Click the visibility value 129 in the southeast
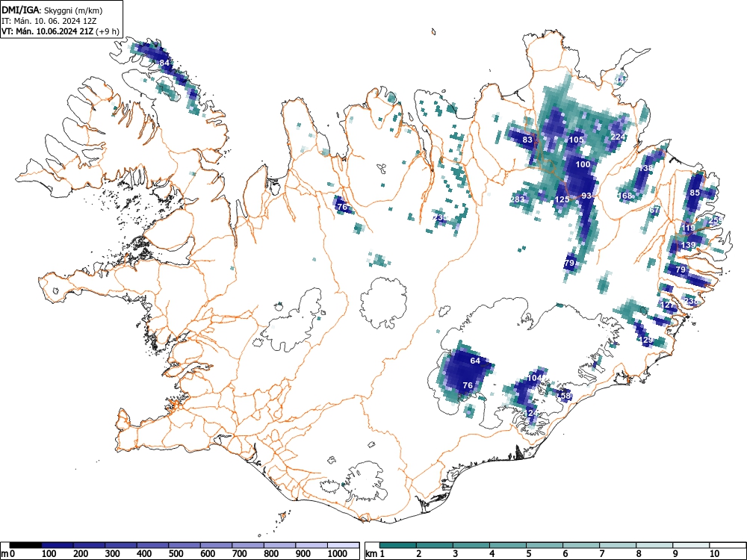Image resolution: width=747 pixels, height=560 pixels. (646, 340)
